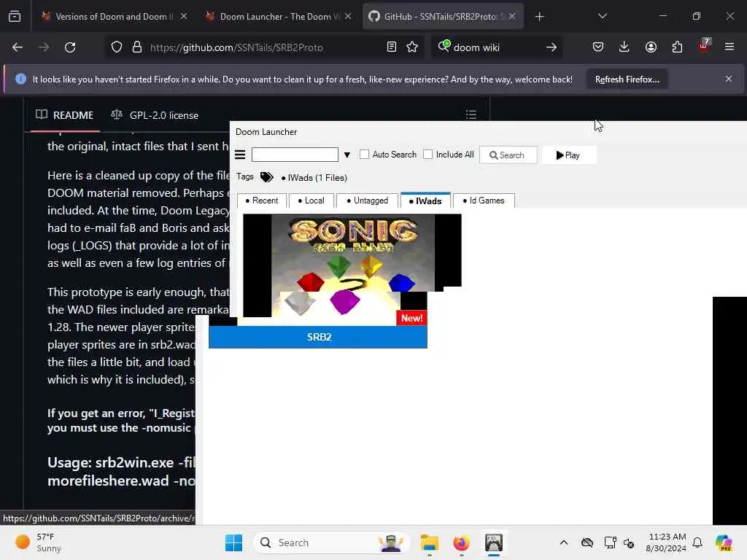Switch to the Local tab
Image resolution: width=747 pixels, height=560 pixels.
pyautogui.click(x=311, y=201)
